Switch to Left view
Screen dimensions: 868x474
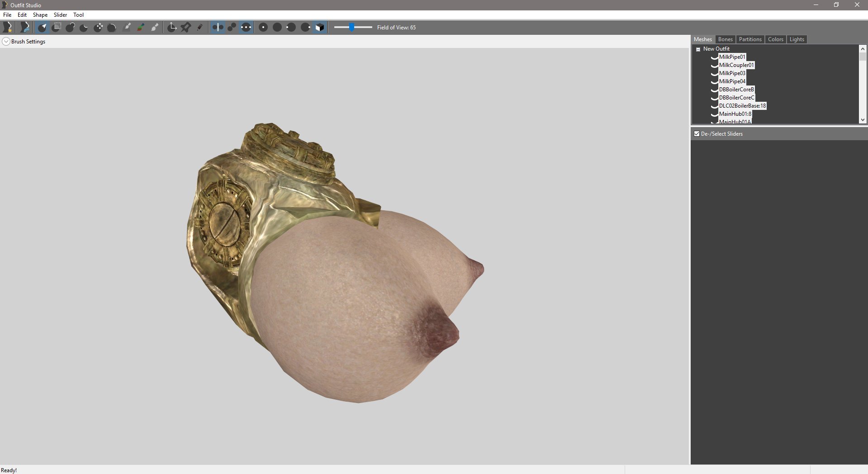point(291,27)
